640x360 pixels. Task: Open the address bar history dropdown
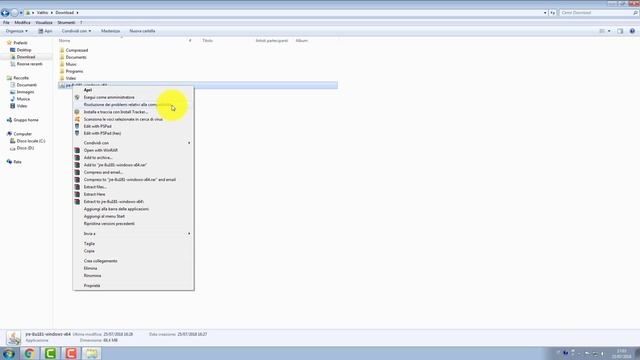point(545,13)
